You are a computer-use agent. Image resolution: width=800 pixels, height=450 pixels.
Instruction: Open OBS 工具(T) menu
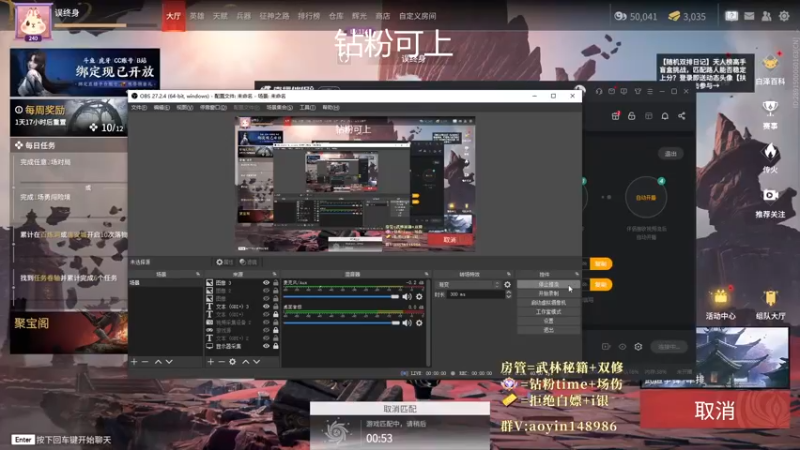tap(307, 108)
